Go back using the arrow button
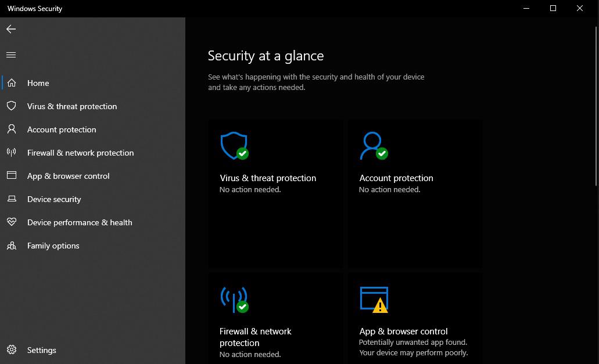 (10, 28)
